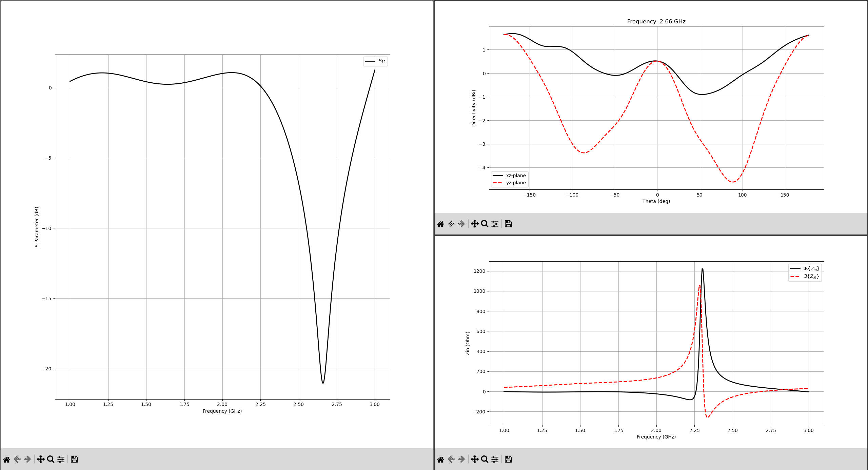
Task: Click the 'Zin (Ohm)' axis label
Action: pos(468,343)
